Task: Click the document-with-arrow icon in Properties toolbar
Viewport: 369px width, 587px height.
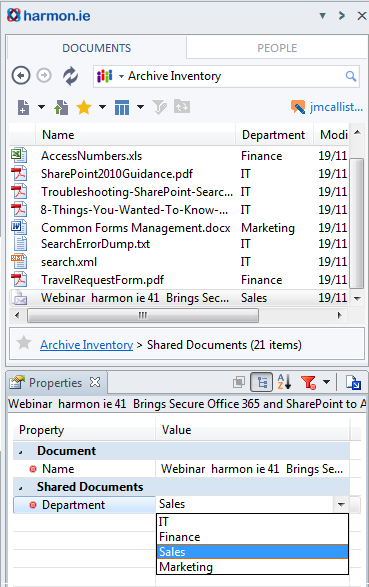Action: point(353,382)
